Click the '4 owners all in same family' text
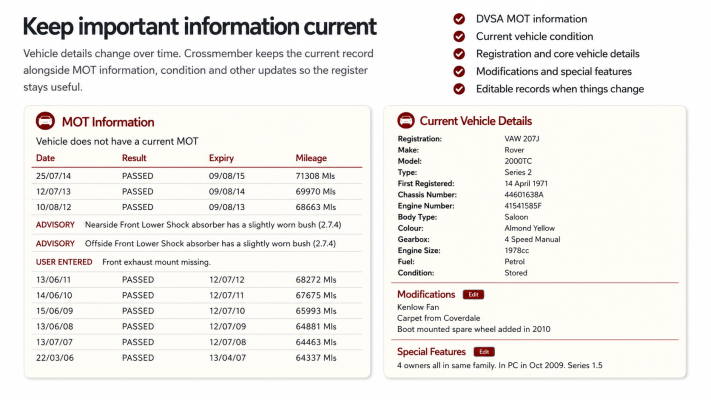Screen dimensions: 711x400 [446, 366]
